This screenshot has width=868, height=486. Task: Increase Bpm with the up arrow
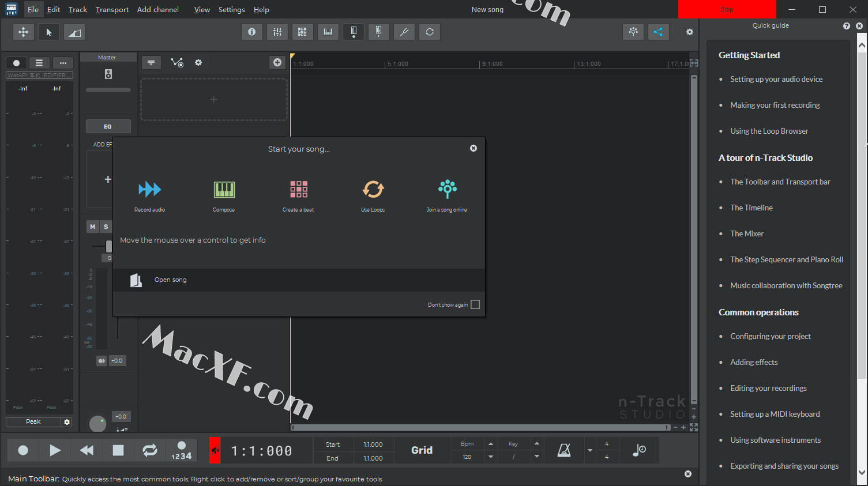pos(491,444)
